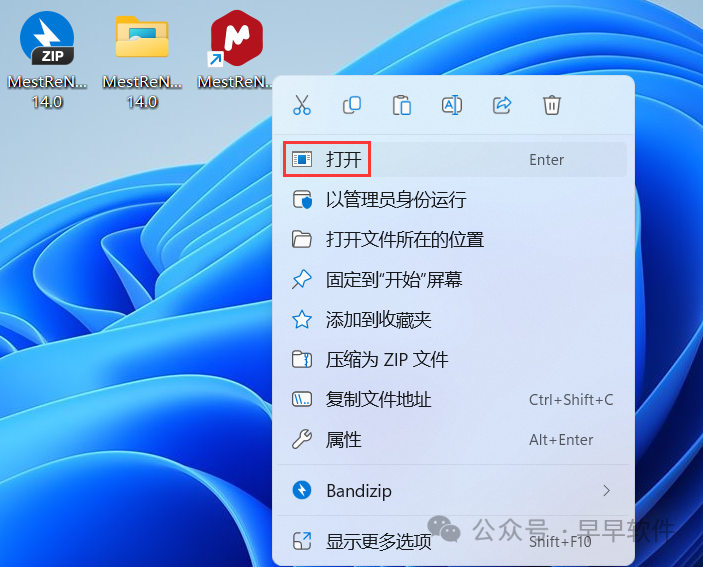Click the Delete trash can icon
703x567 pixels.
552,105
